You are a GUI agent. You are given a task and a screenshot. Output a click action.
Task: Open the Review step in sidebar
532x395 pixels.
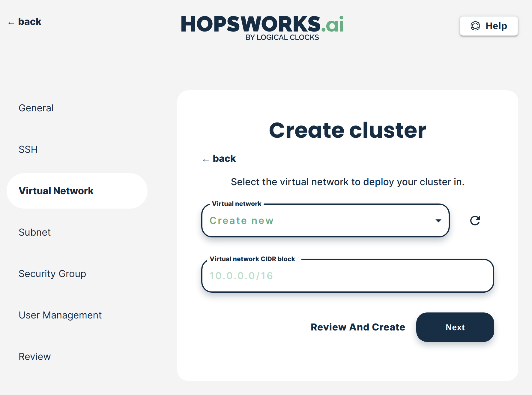(x=34, y=357)
